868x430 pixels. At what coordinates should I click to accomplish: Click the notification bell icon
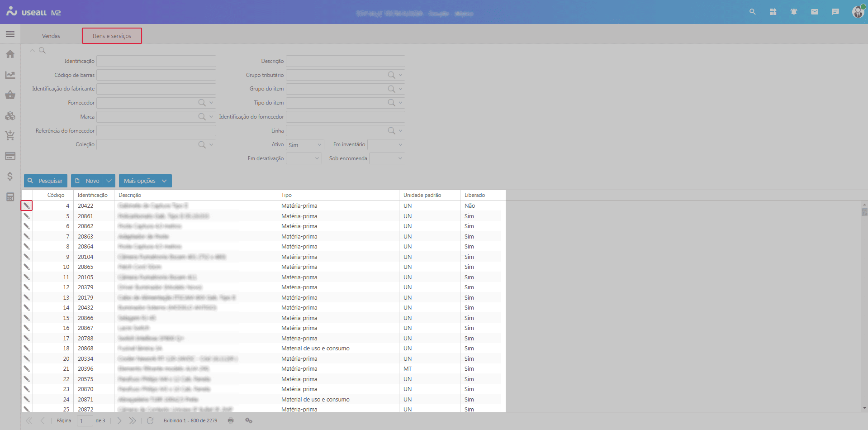click(793, 12)
